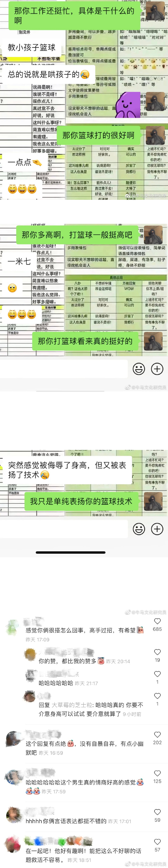Tap plus button beside the upper chat input
This screenshot has width=168, height=868.
point(157,369)
